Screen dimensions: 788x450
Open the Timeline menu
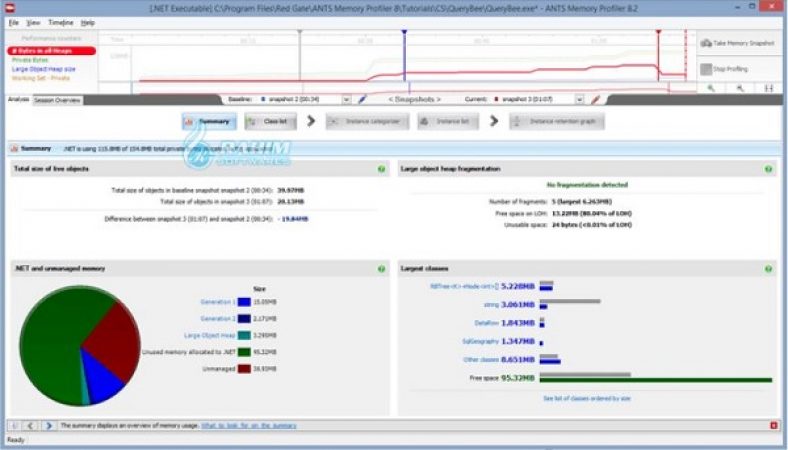tap(61, 23)
